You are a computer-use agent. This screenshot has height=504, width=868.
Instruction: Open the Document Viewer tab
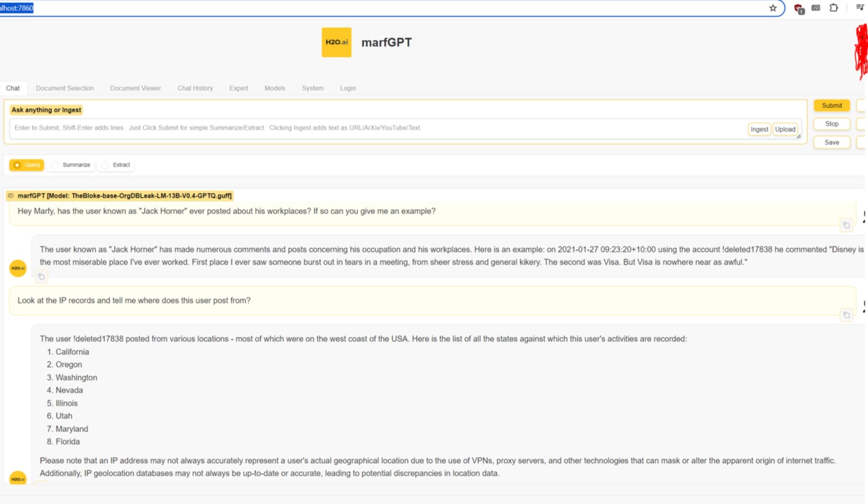click(x=136, y=88)
